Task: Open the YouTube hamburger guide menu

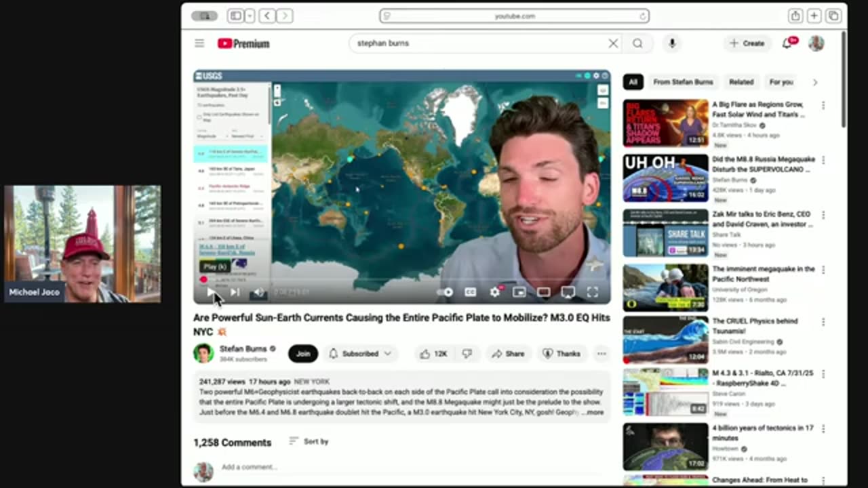Action: point(199,43)
